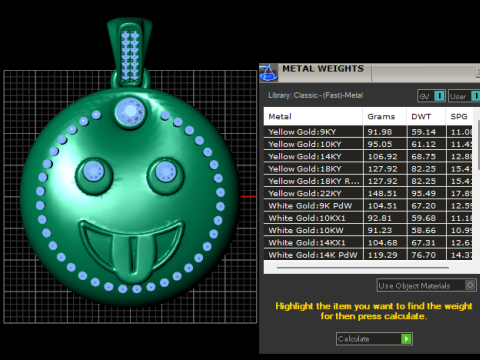480x360 pixels.
Task: Click the 67.20 DWT value
Action: point(423,206)
